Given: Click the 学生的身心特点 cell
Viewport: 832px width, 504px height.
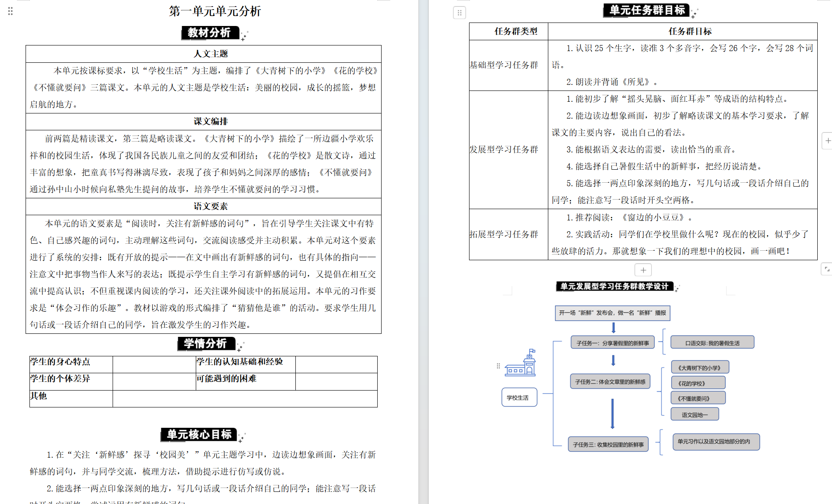Looking at the screenshot, I should tap(71, 365).
